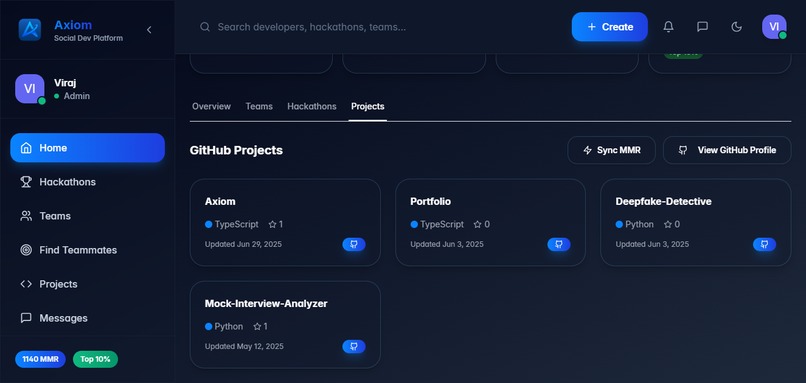
Task: Click the star icon on Axiom card
Action: (272, 224)
